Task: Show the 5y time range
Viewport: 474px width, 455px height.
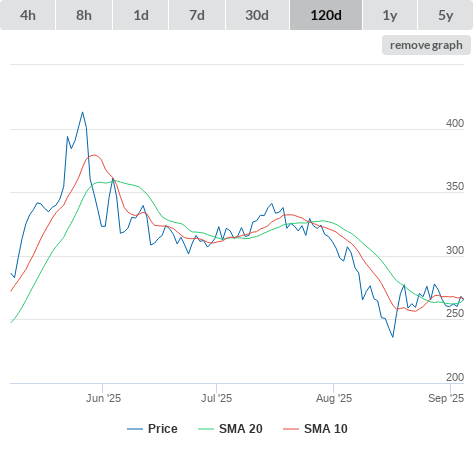Action: tap(445, 15)
